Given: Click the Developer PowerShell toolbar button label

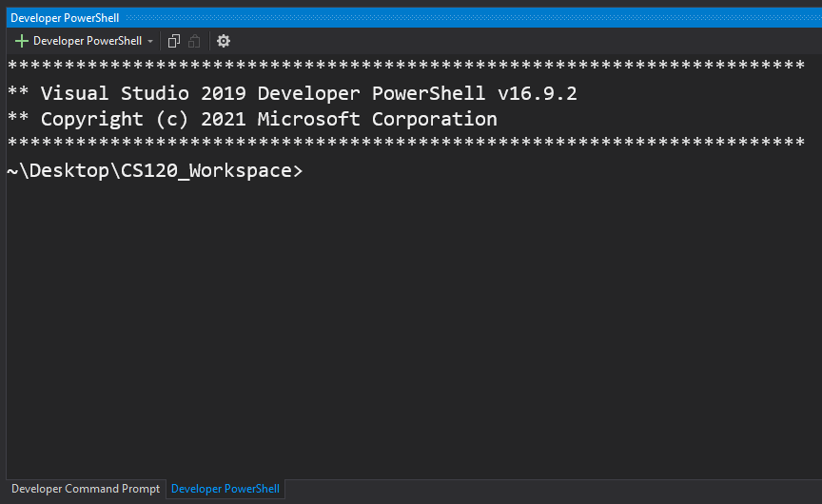Looking at the screenshot, I should pyautogui.click(x=88, y=41).
